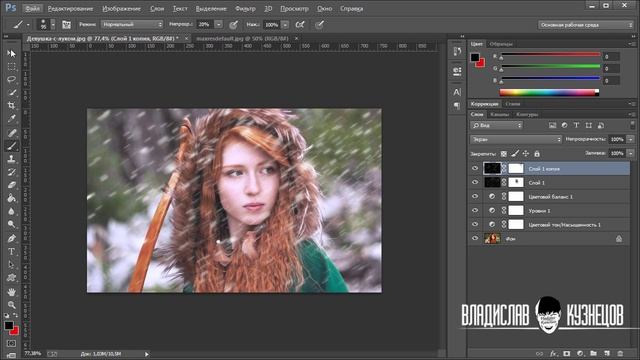Filter layers by pixel type icon
Image resolution: width=640 pixels, height=360 pixels.
tap(552, 125)
